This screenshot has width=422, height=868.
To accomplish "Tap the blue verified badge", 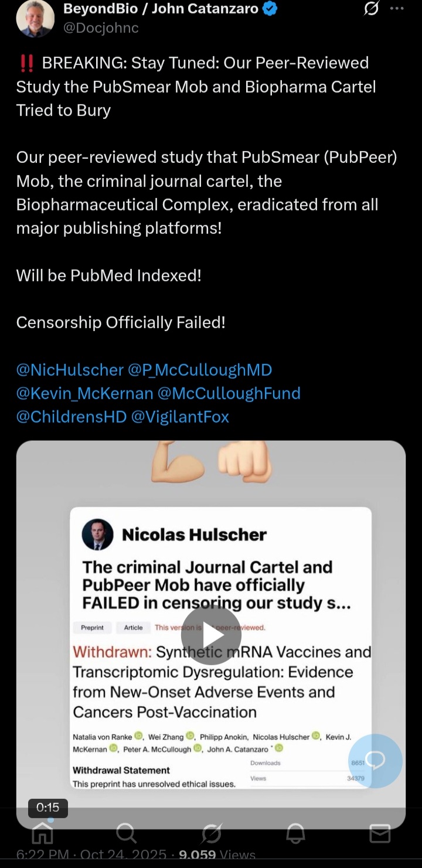I will click(270, 9).
